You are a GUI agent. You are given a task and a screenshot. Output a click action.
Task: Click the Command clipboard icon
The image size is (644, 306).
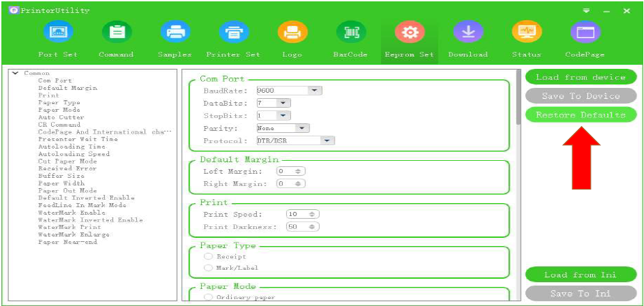pyautogui.click(x=116, y=32)
